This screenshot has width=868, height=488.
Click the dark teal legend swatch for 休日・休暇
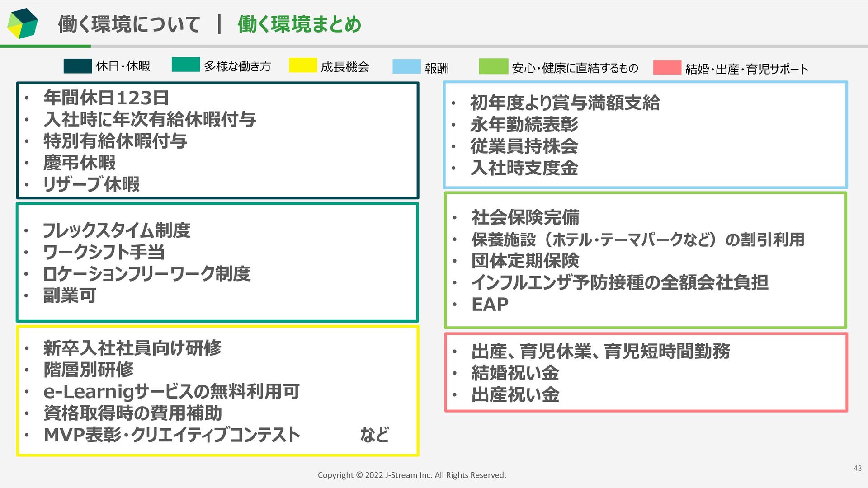[78, 66]
